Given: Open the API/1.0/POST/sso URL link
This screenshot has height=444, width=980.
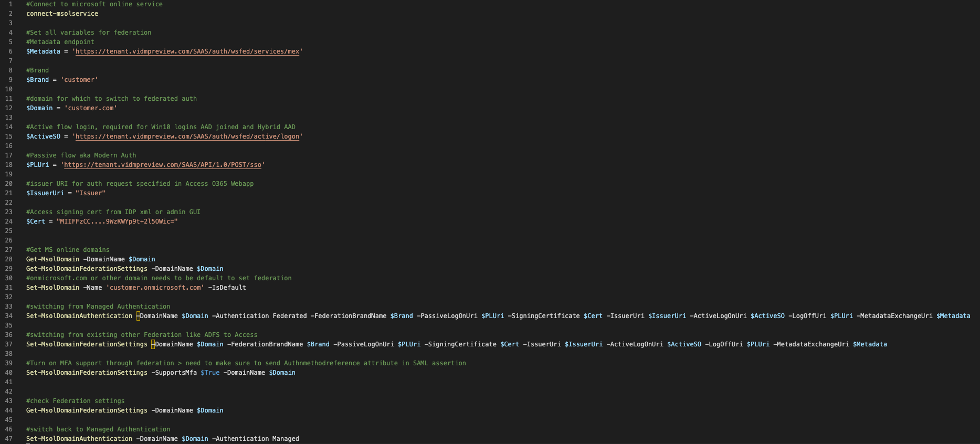Looking at the screenshot, I should [x=163, y=165].
